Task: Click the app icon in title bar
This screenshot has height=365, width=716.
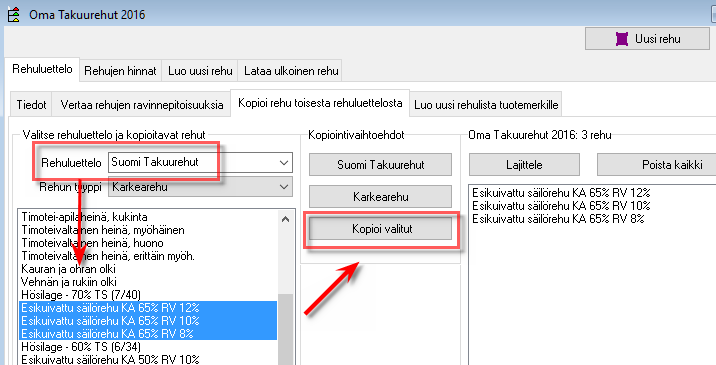Action: [14, 15]
